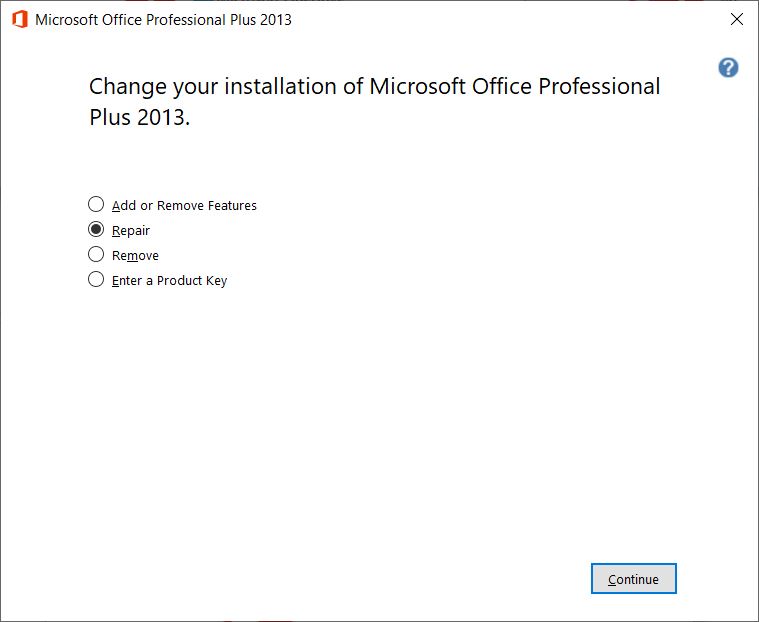Switch selection to uninstall Office via Remove
The width and height of the screenshot is (759, 622).
(96, 254)
